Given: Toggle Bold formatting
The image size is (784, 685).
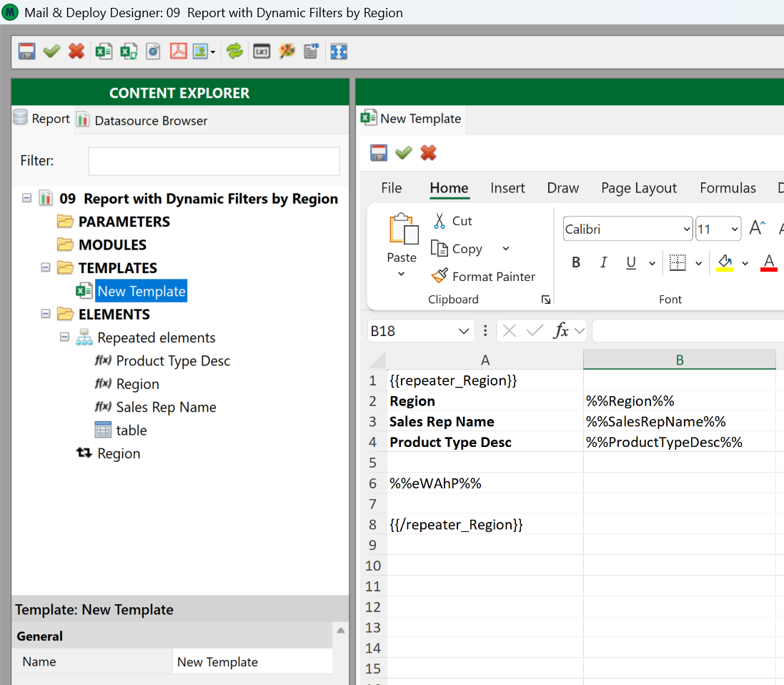Looking at the screenshot, I should [576, 263].
